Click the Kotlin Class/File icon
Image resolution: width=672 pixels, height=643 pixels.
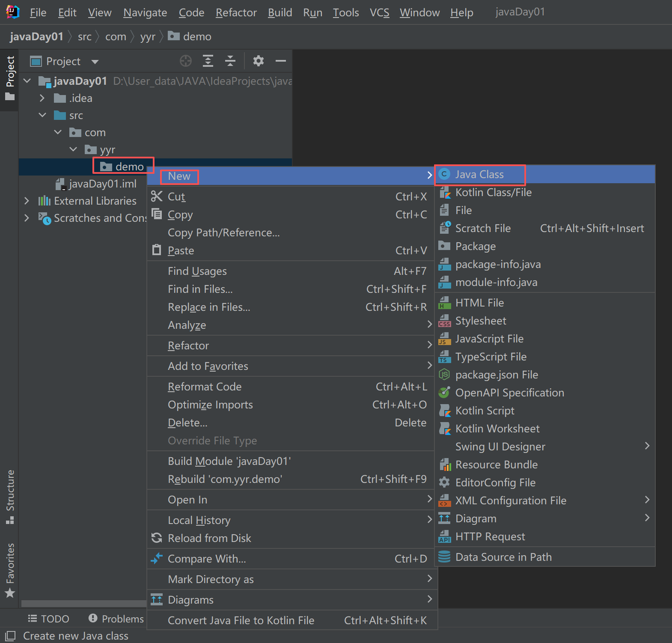(x=445, y=192)
